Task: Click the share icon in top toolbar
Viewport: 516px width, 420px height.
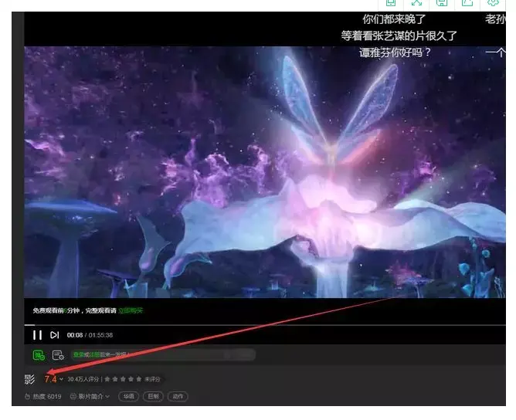Action: (x=467, y=3)
